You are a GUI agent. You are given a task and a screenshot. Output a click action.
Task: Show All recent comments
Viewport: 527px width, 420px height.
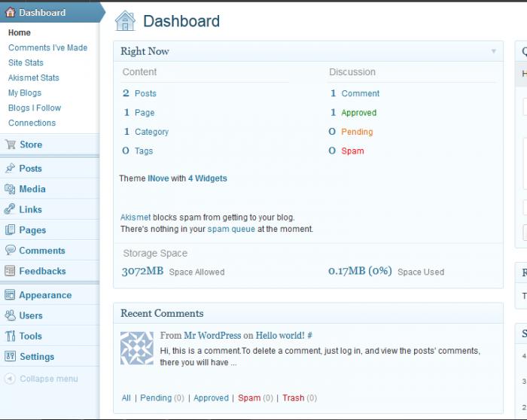[126, 398]
